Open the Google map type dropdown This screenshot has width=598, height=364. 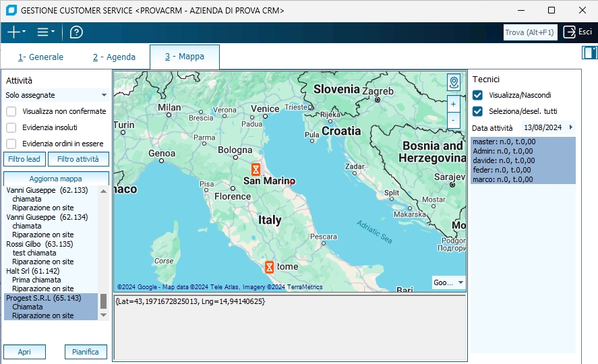[x=449, y=282]
